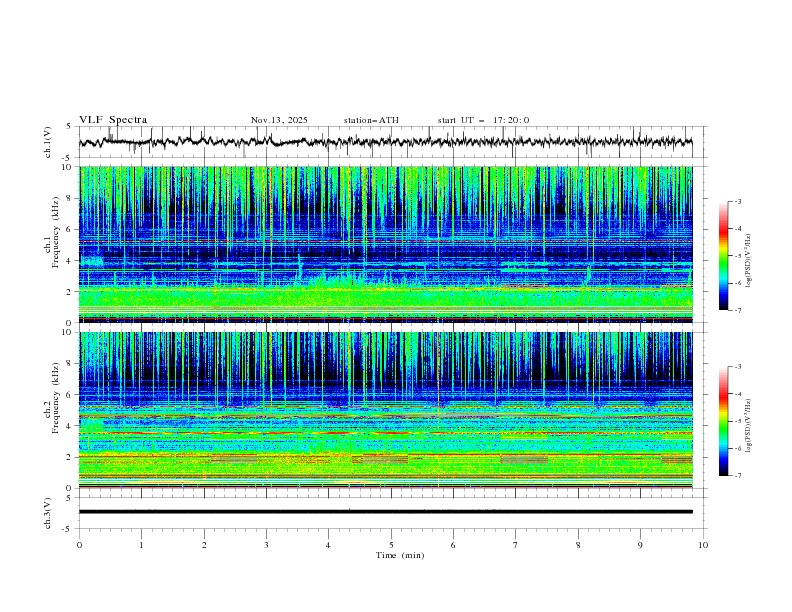Click the 'ch.3(V)' axis label
792x612 pixels.
point(48,513)
